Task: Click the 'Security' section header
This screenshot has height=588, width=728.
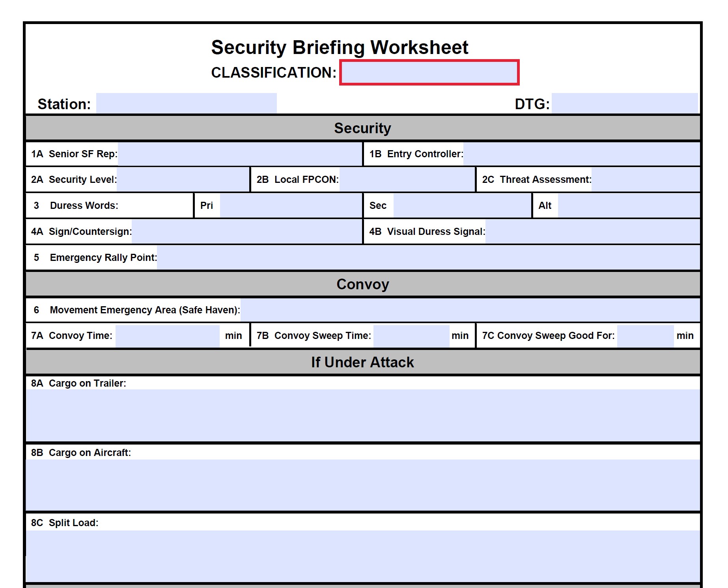Action: point(363,128)
